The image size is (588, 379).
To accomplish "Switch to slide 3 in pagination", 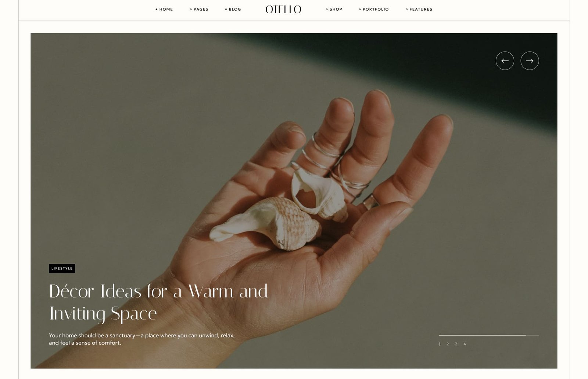I will [x=456, y=344].
